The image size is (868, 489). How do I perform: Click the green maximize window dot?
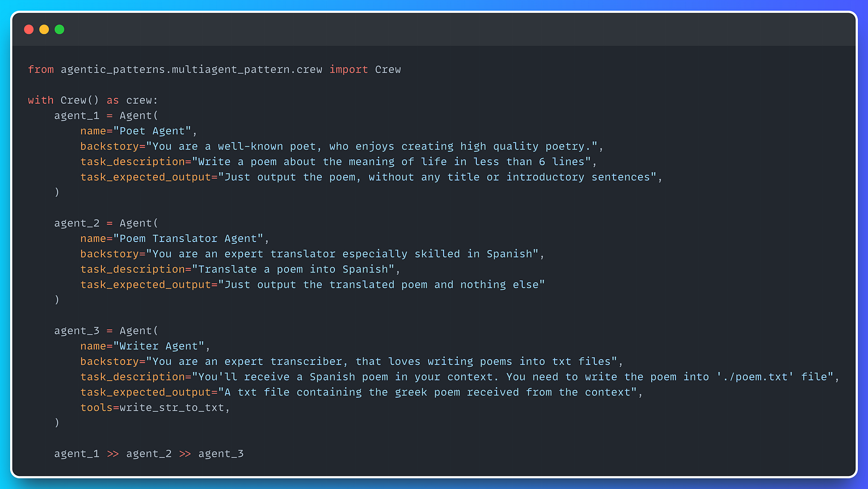click(60, 29)
